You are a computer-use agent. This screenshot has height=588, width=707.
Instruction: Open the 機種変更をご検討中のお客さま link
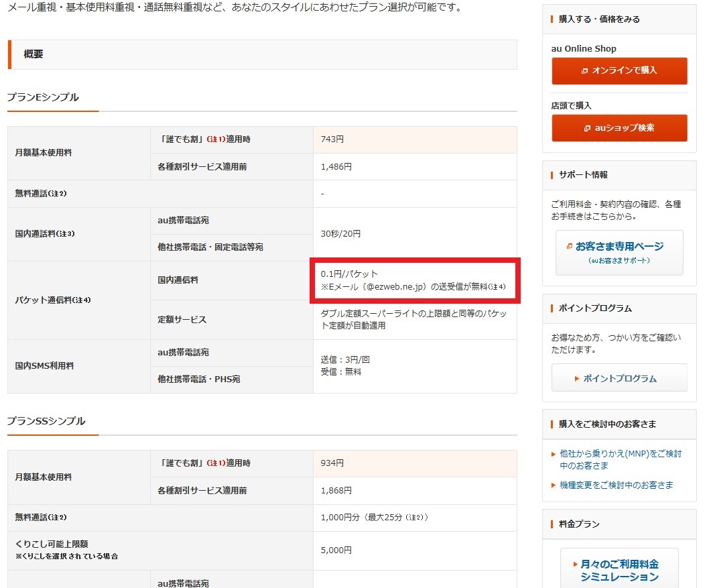click(x=616, y=485)
